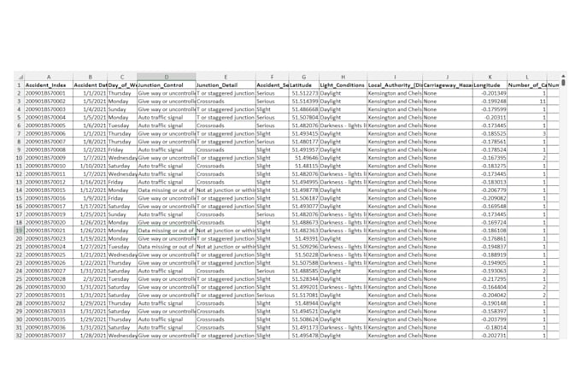Click date cell 1/10/2021
The height and width of the screenshot is (392, 581).
tap(90, 166)
